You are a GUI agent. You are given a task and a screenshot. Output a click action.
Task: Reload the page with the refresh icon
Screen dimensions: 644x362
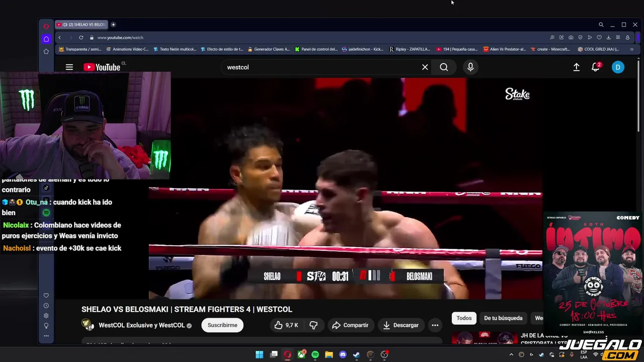pos(81,38)
